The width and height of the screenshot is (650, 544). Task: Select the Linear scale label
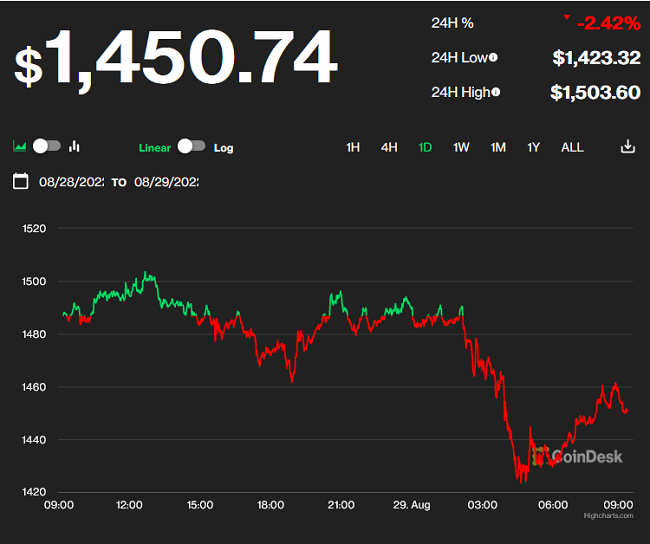point(154,148)
